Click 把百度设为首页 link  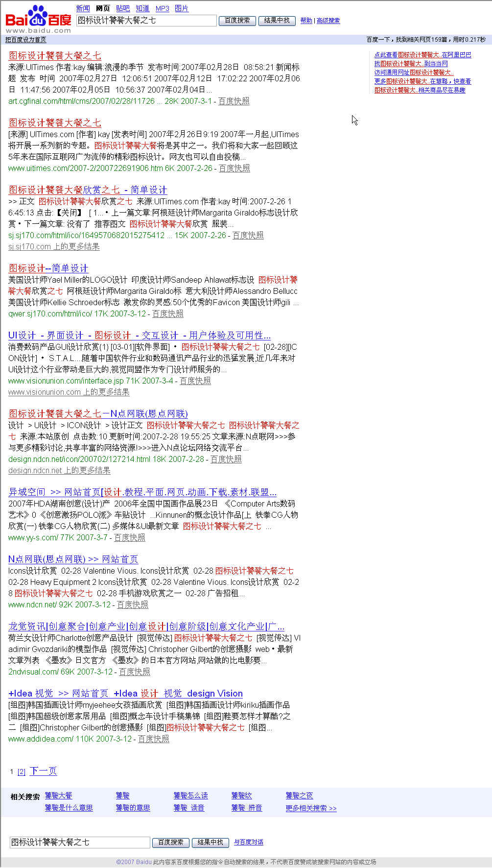coord(25,40)
